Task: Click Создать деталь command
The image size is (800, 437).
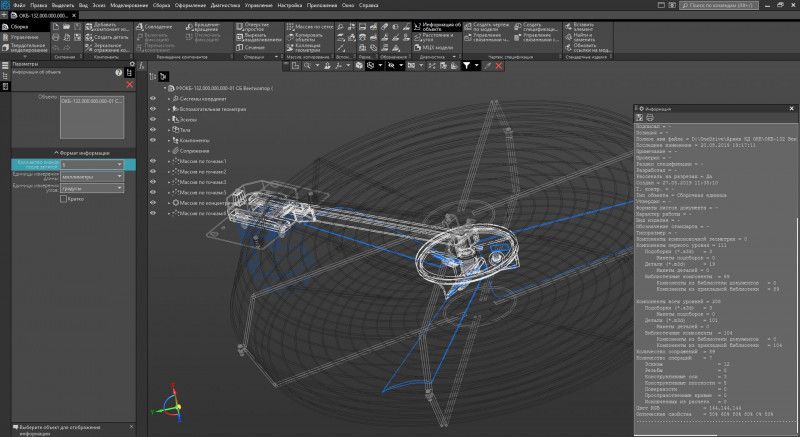Action: pos(107,37)
